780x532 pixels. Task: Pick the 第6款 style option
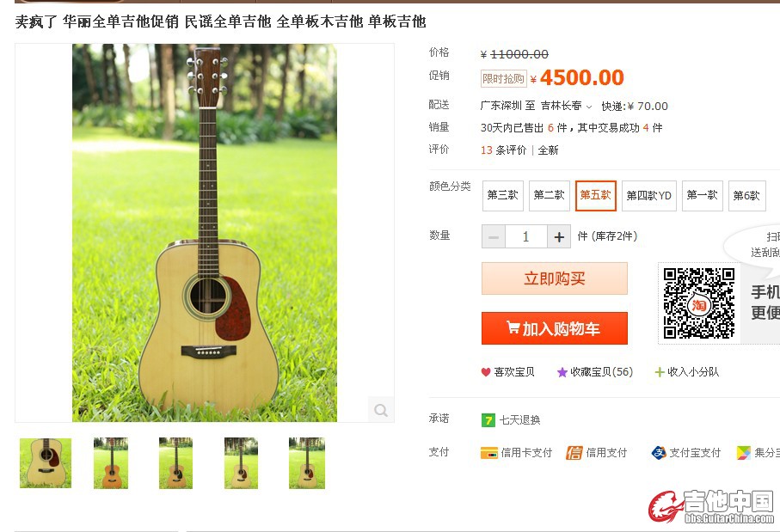746,195
